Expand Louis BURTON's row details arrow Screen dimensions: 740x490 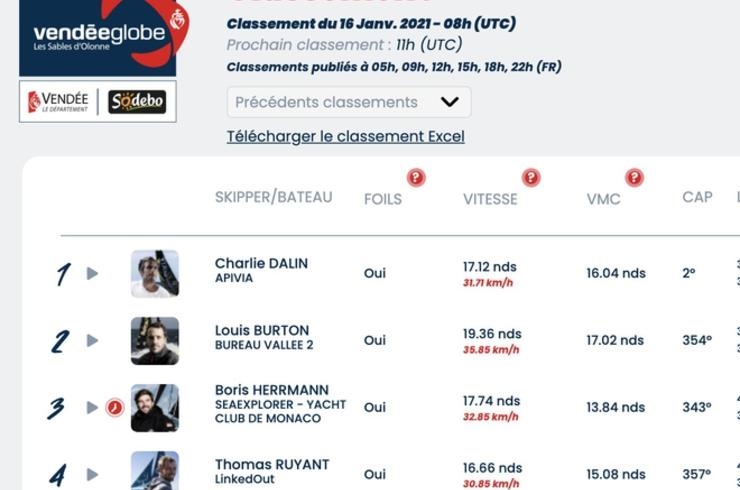point(92,340)
